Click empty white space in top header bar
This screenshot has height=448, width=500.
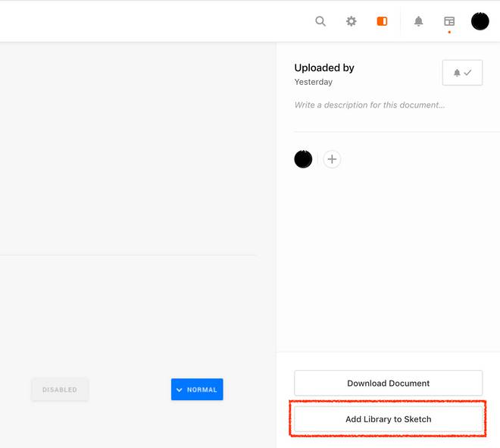(x=152, y=21)
